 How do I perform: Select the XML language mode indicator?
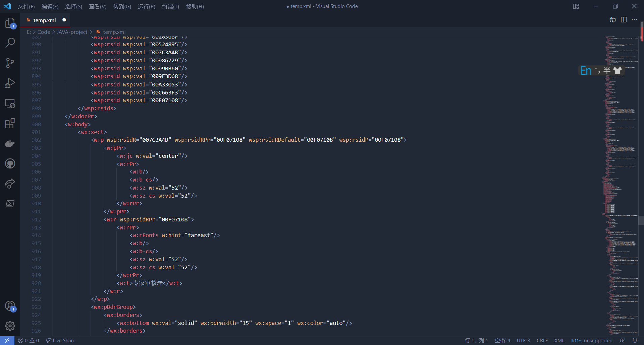pos(559,340)
